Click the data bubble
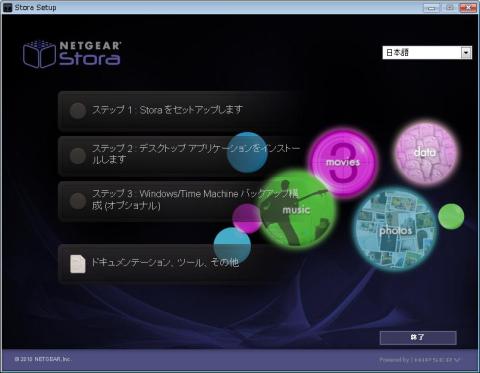The image size is (480, 373). coord(425,152)
